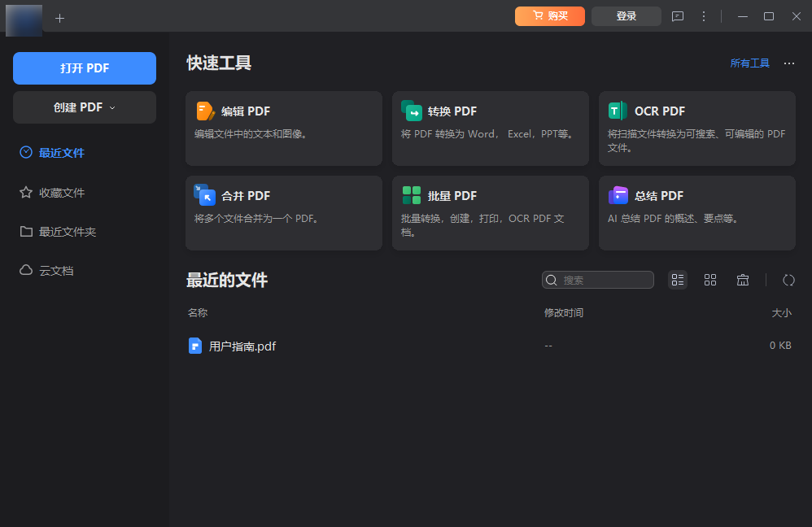The image size is (812, 527).
Task: Refresh the recent files list
Action: coord(788,280)
